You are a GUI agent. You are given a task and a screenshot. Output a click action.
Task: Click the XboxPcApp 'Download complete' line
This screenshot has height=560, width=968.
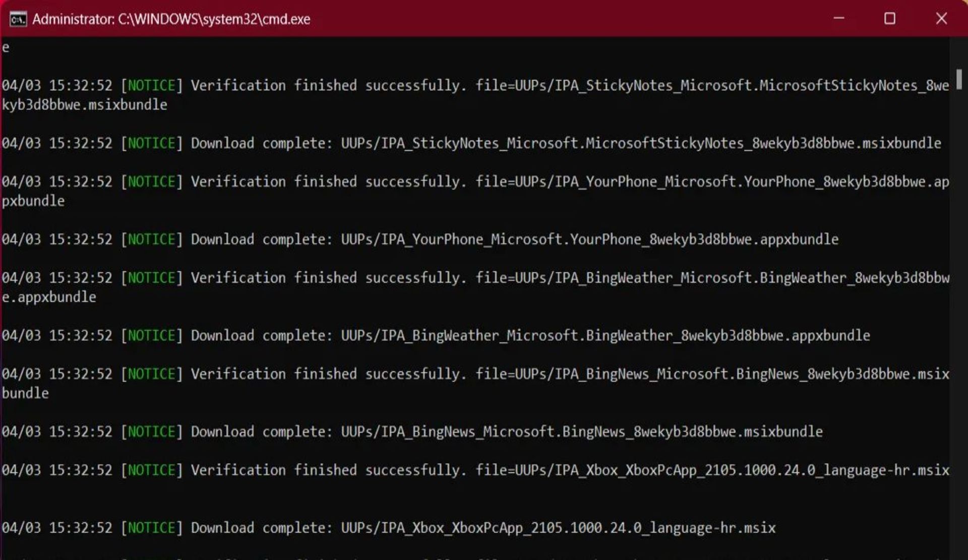point(388,528)
